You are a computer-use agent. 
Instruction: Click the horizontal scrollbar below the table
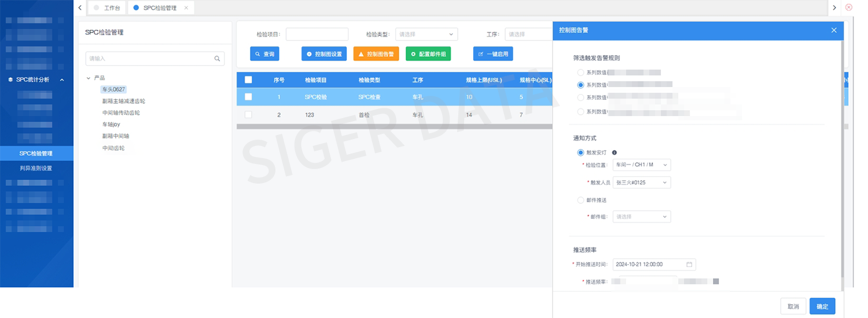click(393, 126)
